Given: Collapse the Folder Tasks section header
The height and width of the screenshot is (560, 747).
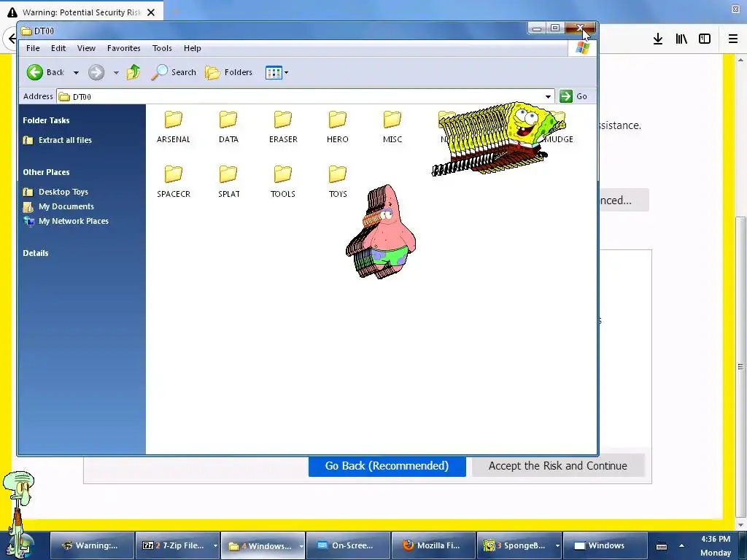Looking at the screenshot, I should tap(46, 120).
